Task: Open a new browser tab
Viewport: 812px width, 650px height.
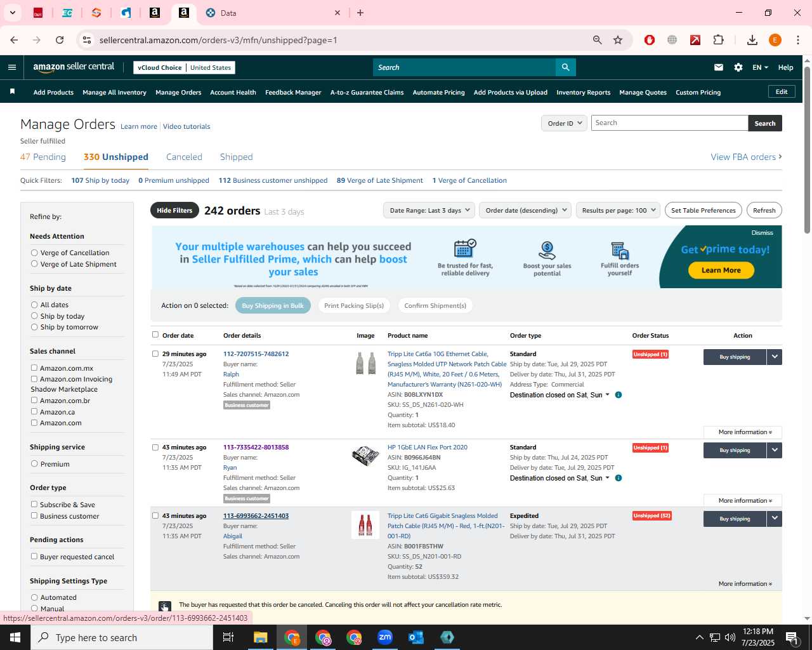Action: [x=360, y=13]
